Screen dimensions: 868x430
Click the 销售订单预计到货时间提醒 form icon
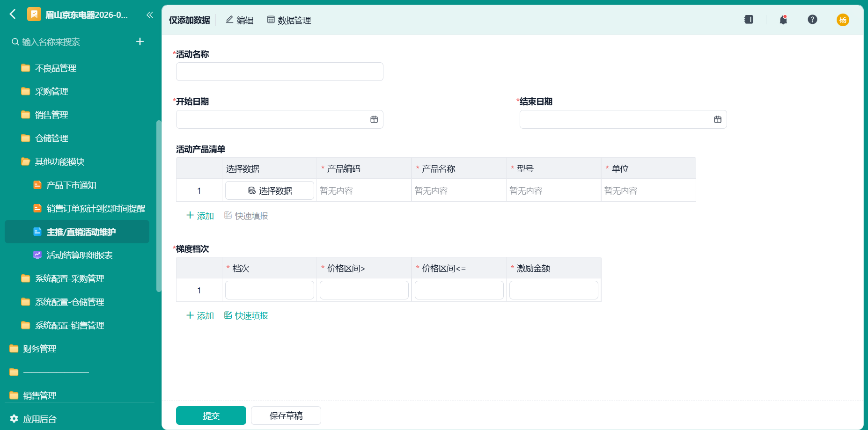tap(37, 208)
